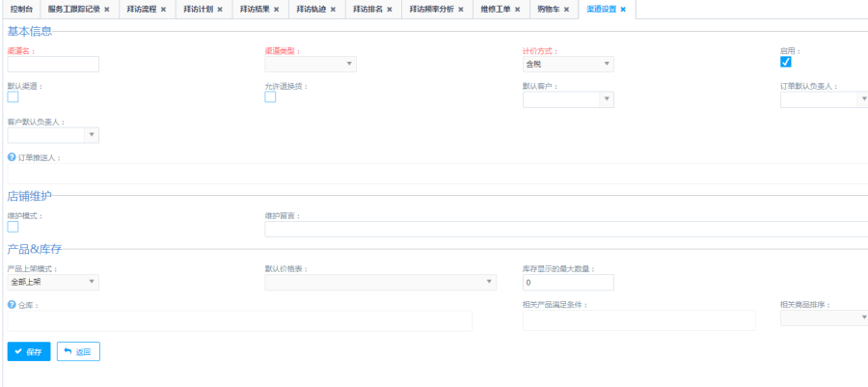Tick the 允许退换货 checkbox

pos(270,97)
